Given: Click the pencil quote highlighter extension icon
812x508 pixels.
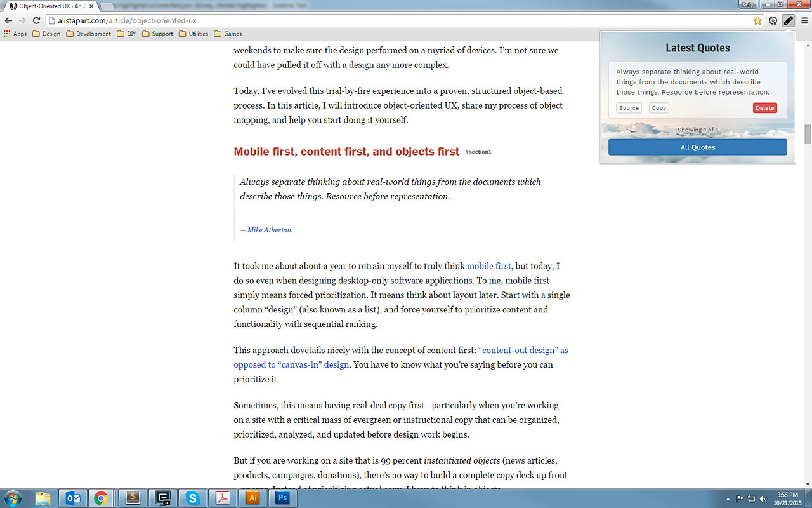Looking at the screenshot, I should (x=788, y=20).
